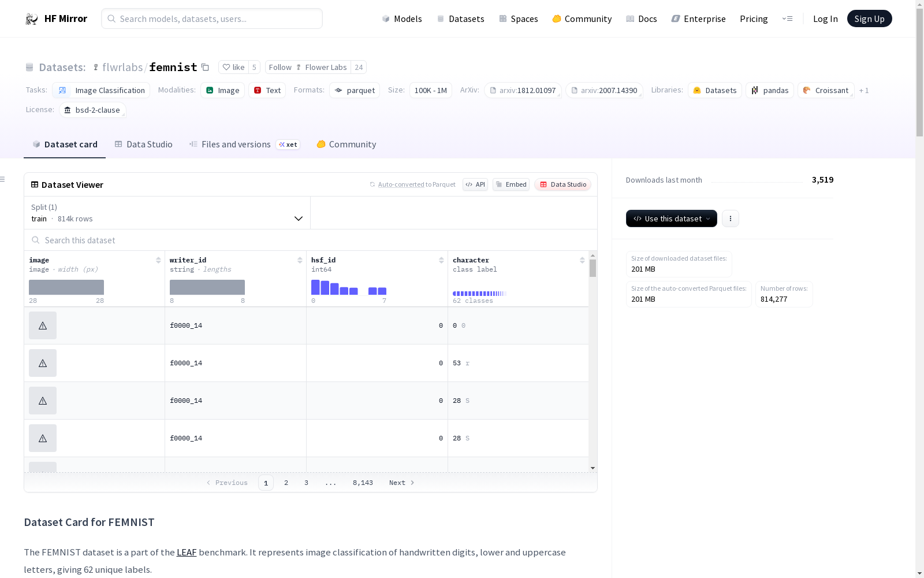Click Next page in pagination
Screen dimensions: 924x578
tap(402, 483)
